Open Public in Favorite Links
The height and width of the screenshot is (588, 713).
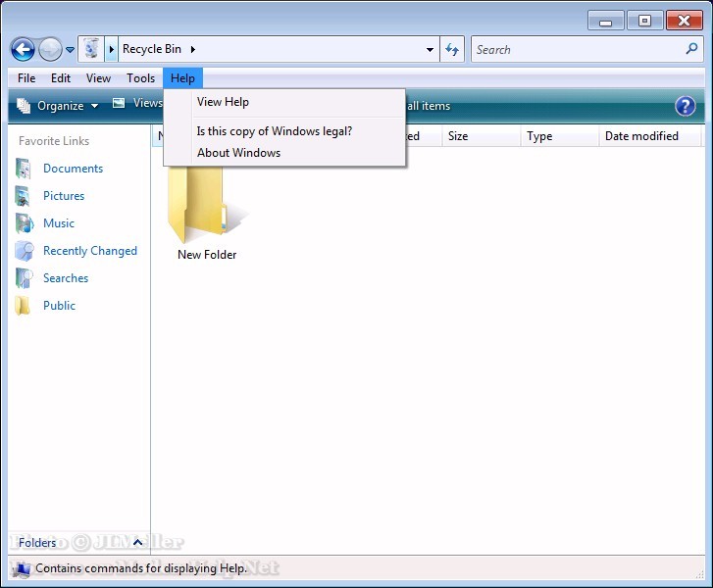[59, 306]
